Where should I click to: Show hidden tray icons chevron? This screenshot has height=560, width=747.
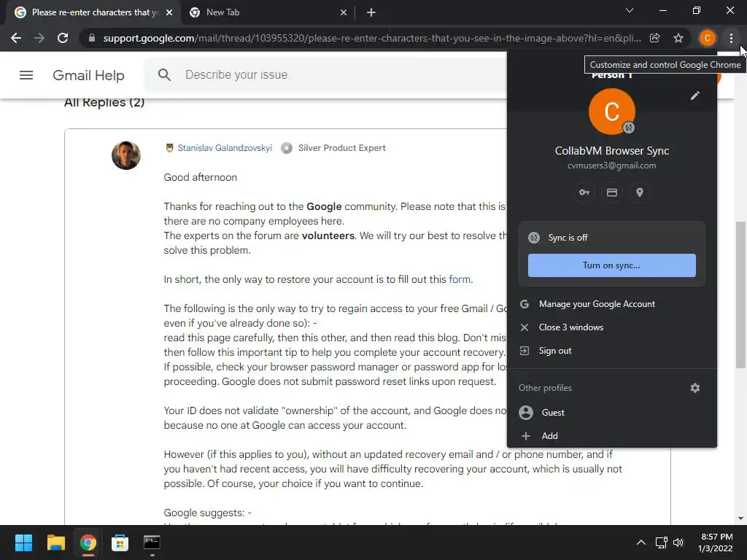(x=641, y=542)
